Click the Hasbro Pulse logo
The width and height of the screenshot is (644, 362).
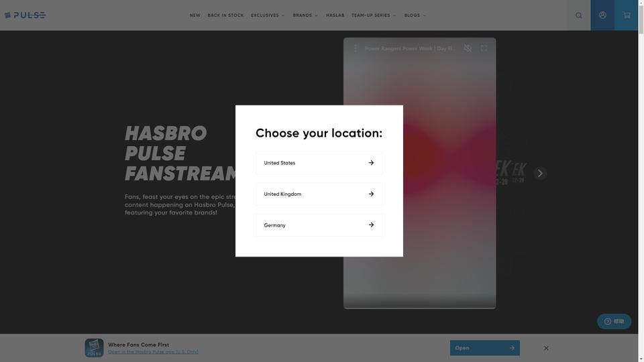(25, 15)
